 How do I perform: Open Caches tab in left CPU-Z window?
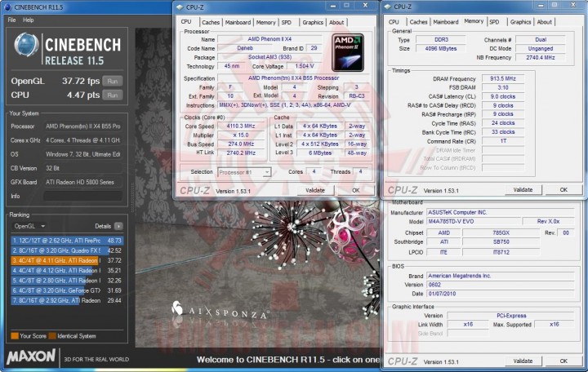pos(211,22)
